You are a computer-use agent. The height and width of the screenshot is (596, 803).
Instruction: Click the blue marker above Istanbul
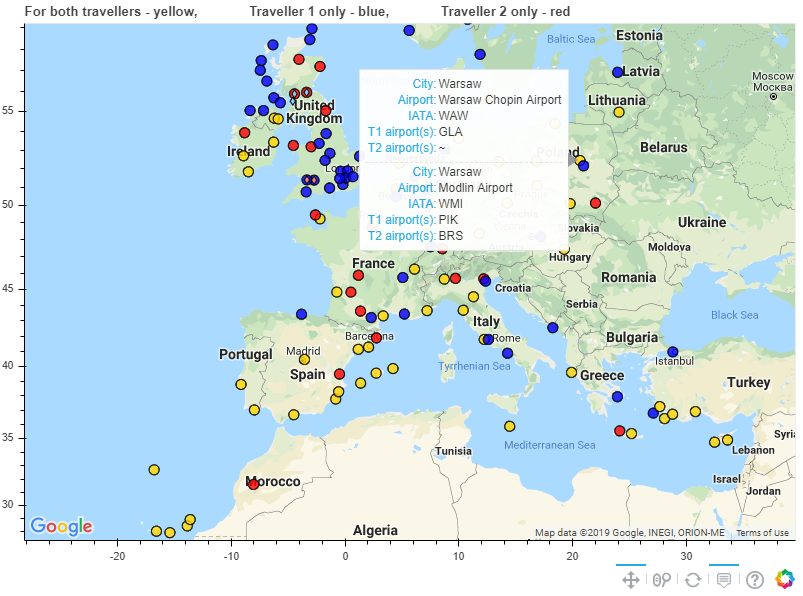coord(672,352)
